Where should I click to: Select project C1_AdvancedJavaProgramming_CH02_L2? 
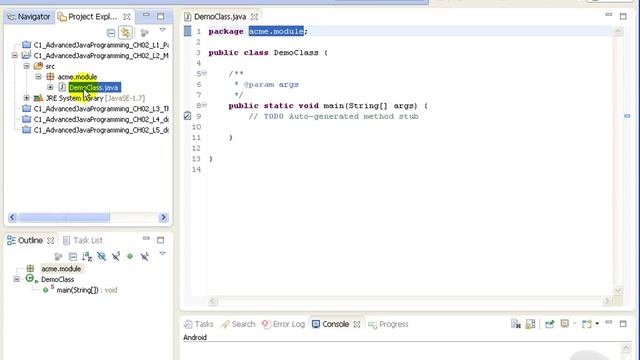(x=101, y=56)
